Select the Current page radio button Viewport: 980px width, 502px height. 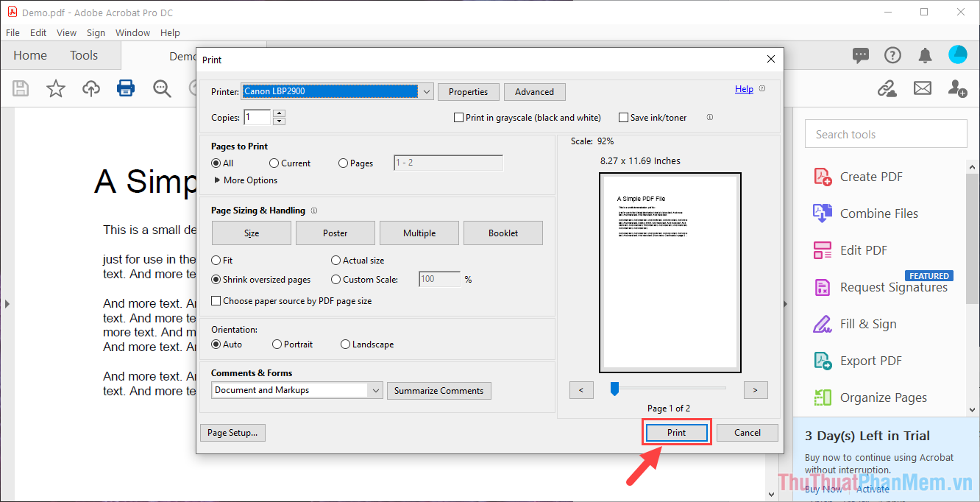(274, 163)
